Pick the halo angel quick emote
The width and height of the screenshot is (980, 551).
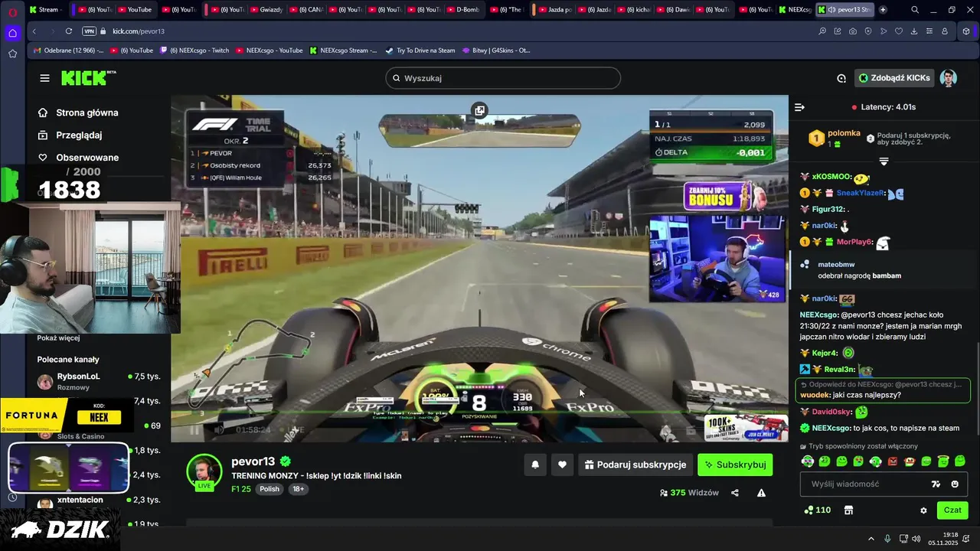coord(943,461)
